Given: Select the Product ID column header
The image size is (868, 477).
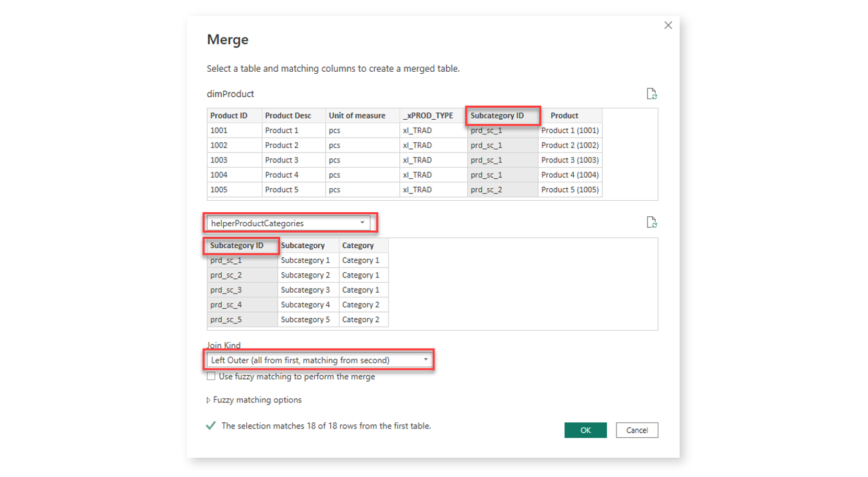Looking at the screenshot, I should pos(234,116).
